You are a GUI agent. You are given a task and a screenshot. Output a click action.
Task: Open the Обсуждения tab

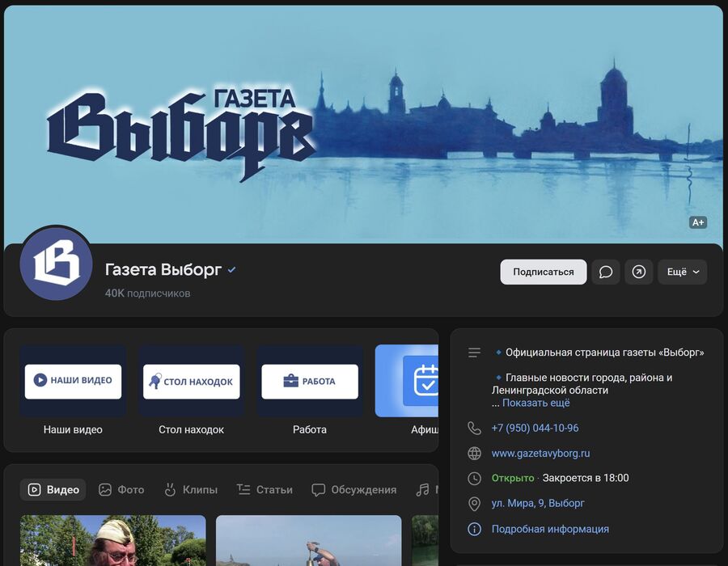(x=353, y=490)
